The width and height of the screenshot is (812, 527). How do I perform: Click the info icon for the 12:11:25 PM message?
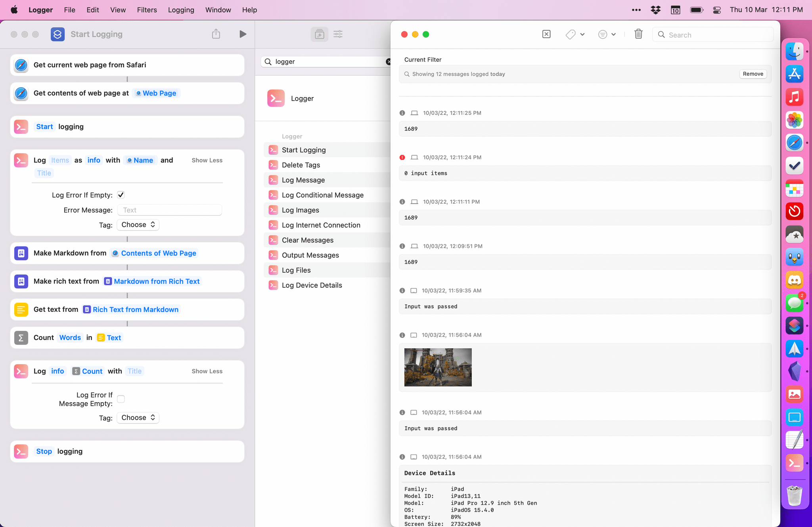click(402, 113)
